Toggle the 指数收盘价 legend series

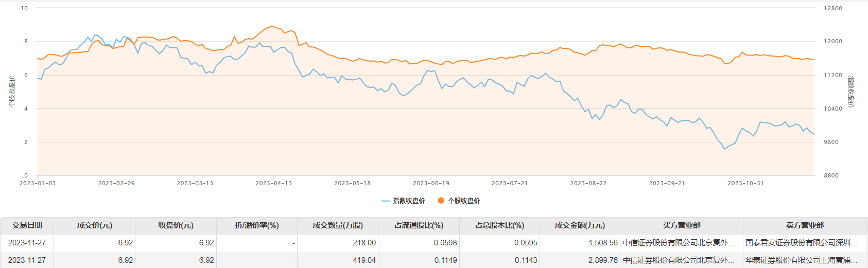tap(404, 201)
